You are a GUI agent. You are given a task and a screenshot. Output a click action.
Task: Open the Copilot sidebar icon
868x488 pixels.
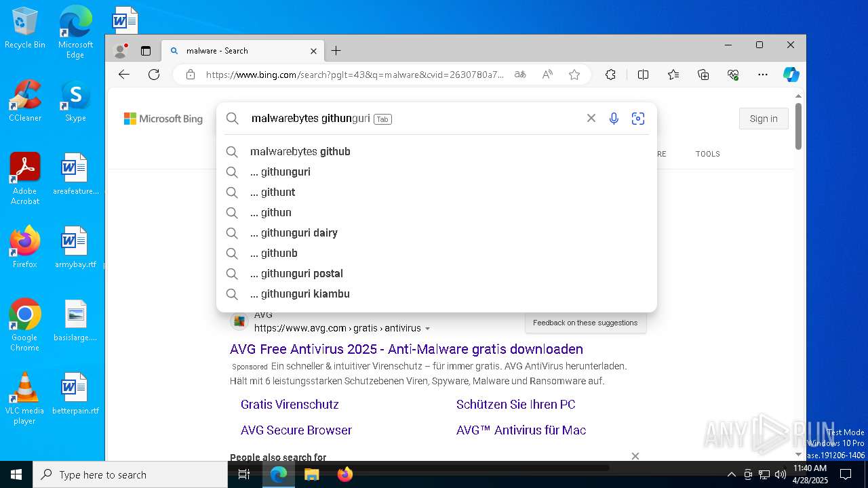click(791, 75)
